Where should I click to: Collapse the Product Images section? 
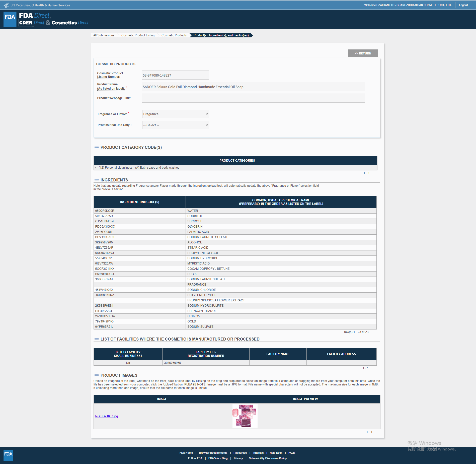click(97, 375)
